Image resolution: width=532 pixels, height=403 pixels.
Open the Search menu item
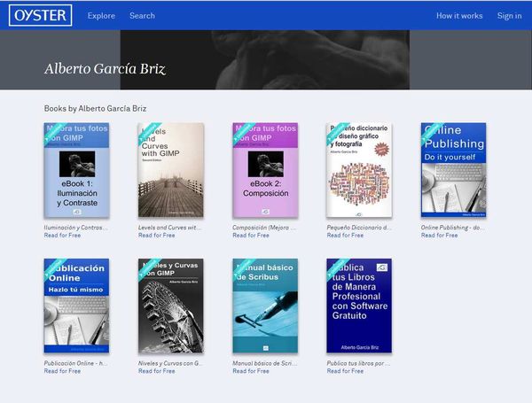pyautogui.click(x=142, y=16)
